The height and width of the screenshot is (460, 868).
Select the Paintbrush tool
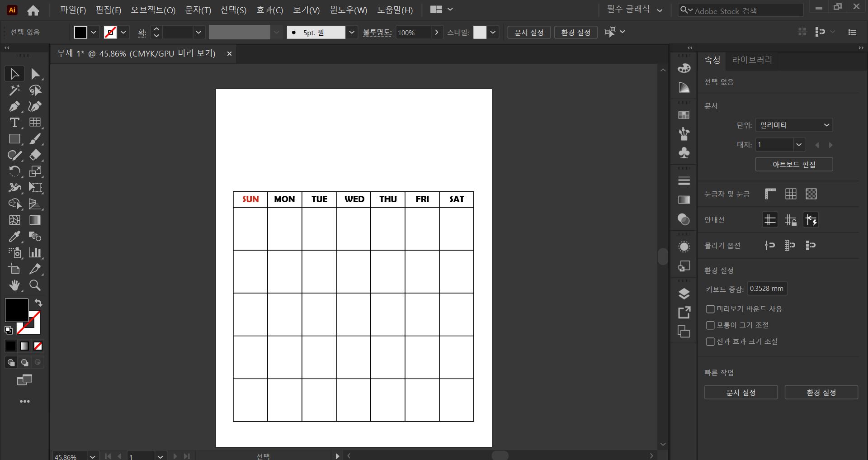pyautogui.click(x=35, y=139)
